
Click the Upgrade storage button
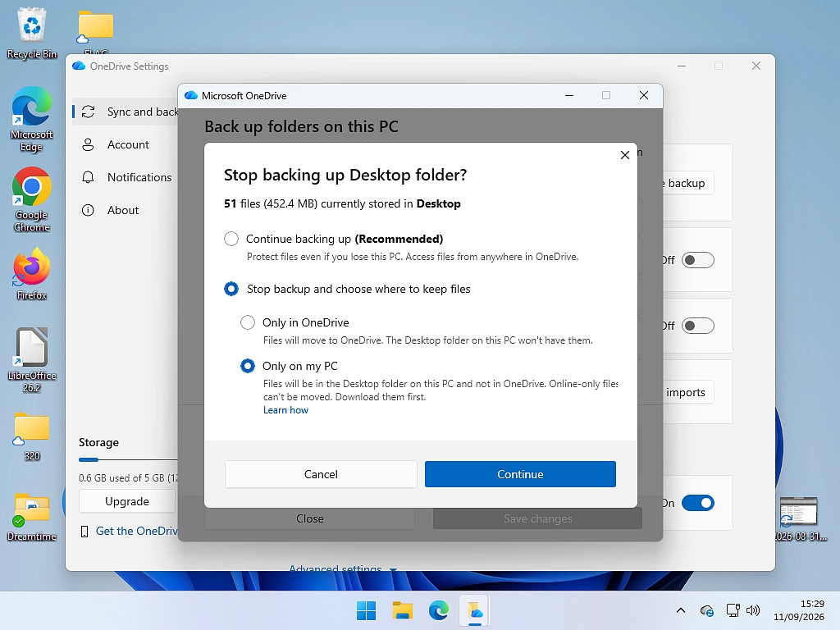click(127, 501)
